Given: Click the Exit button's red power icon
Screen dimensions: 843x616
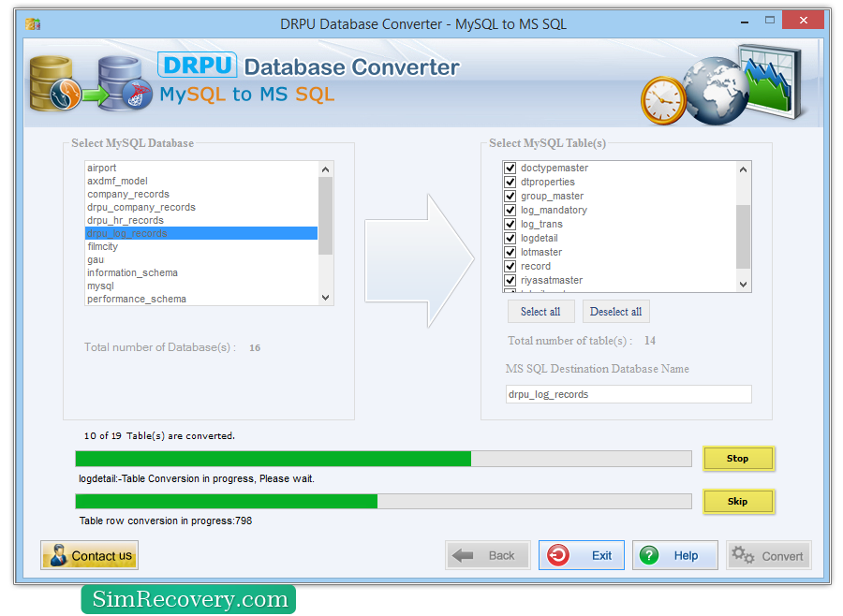Looking at the screenshot, I should (x=558, y=555).
